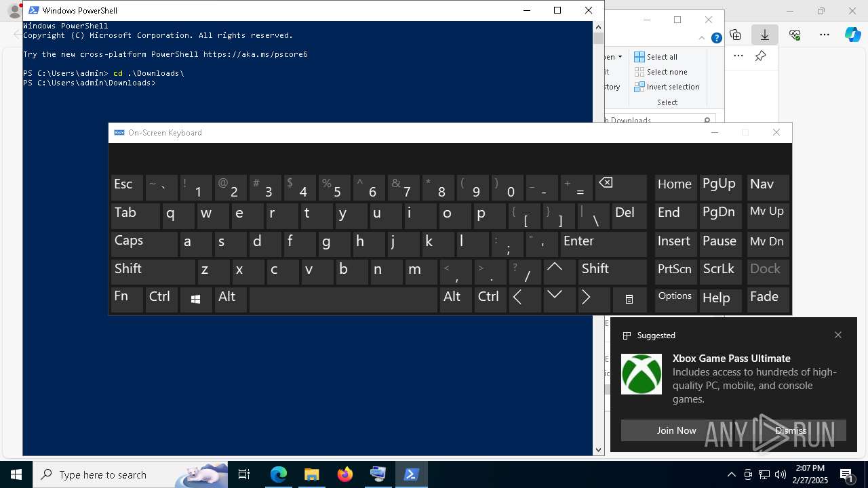
Task: Open the notification center icon
Action: coord(847,474)
